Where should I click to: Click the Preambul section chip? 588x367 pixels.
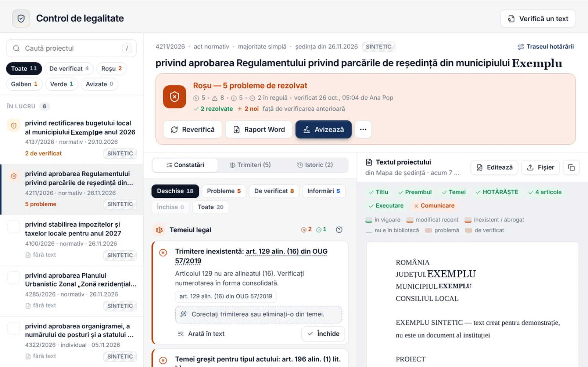tap(415, 192)
